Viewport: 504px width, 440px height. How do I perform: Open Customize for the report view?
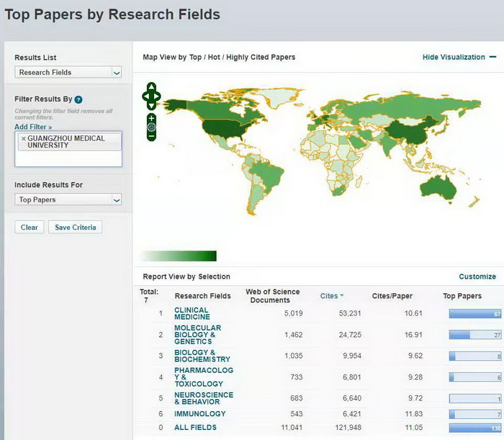tap(477, 277)
